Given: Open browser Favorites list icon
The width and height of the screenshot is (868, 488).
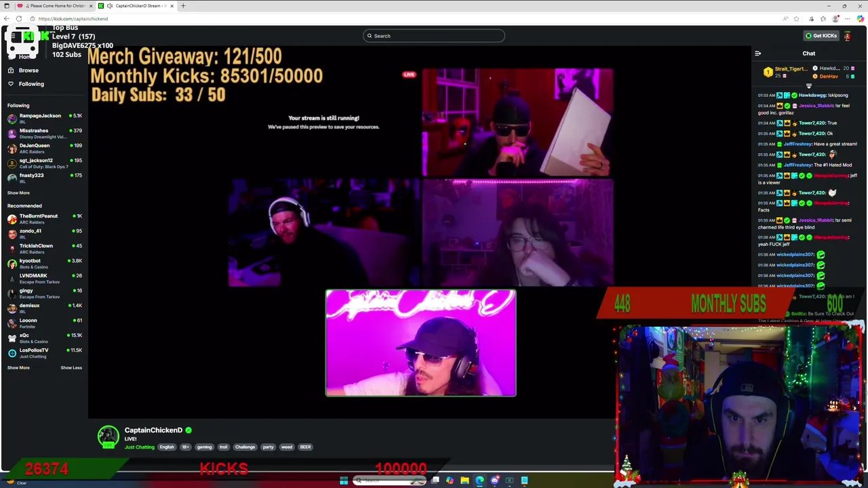Looking at the screenshot, I should 823,19.
